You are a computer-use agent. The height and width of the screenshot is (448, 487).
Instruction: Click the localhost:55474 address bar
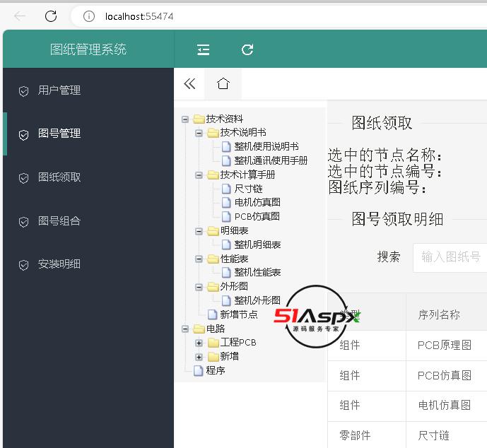[x=139, y=16]
